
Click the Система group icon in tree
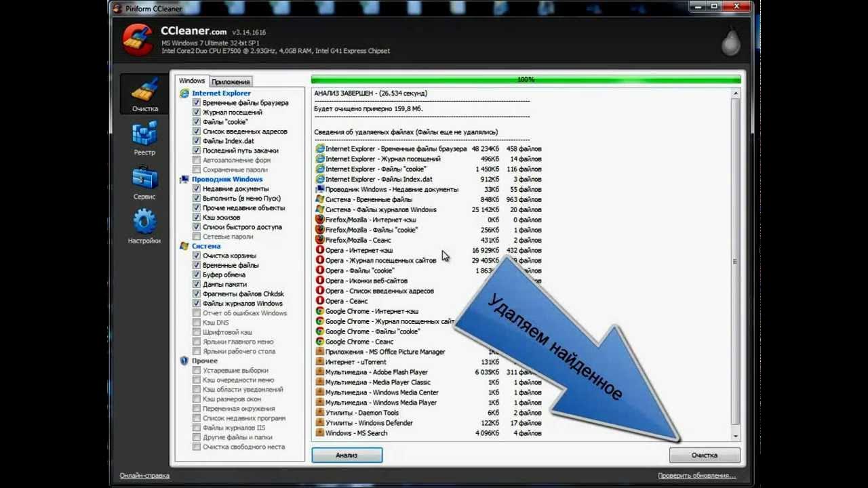tap(184, 246)
